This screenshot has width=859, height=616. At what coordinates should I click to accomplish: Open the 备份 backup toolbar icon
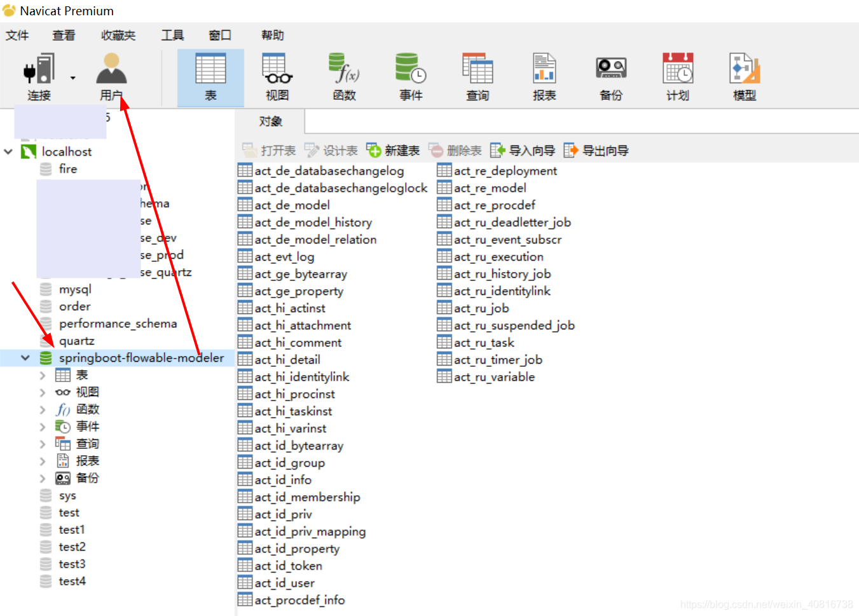pyautogui.click(x=611, y=78)
